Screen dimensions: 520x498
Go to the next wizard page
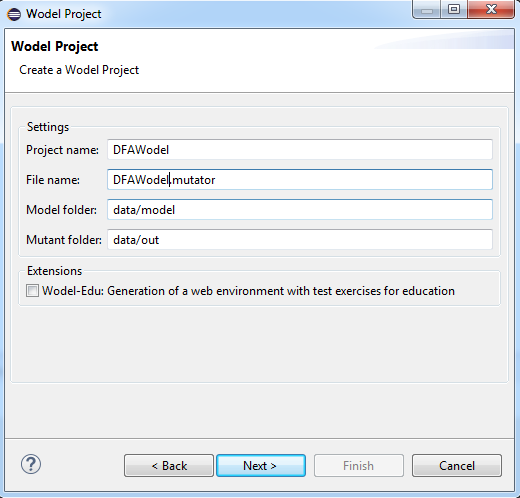pos(261,465)
